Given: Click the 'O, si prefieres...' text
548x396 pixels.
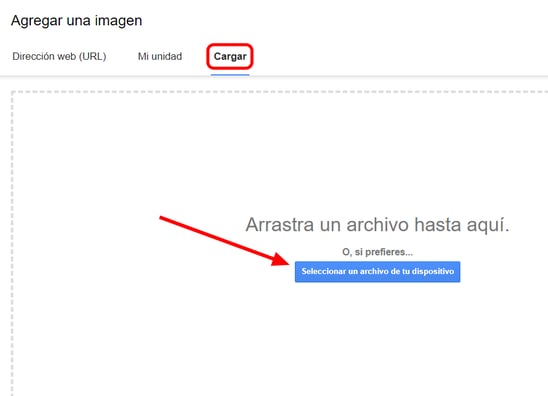Looking at the screenshot, I should point(377,252).
